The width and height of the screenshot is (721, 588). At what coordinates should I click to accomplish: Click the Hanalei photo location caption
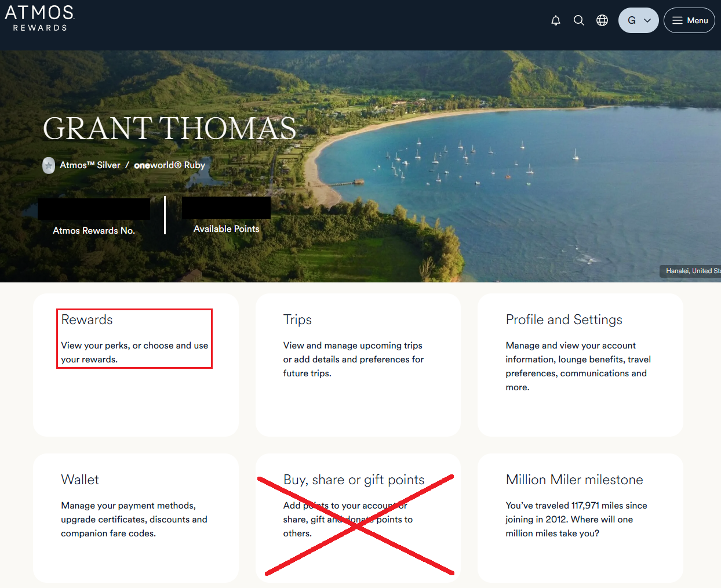(692, 271)
